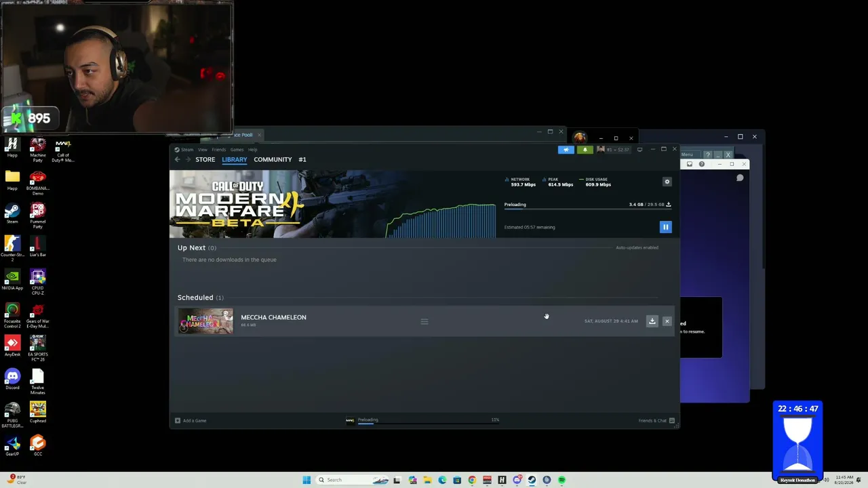This screenshot has height=488, width=868.
Task: Open Spotify from the taskbar
Action: pyautogui.click(x=561, y=480)
